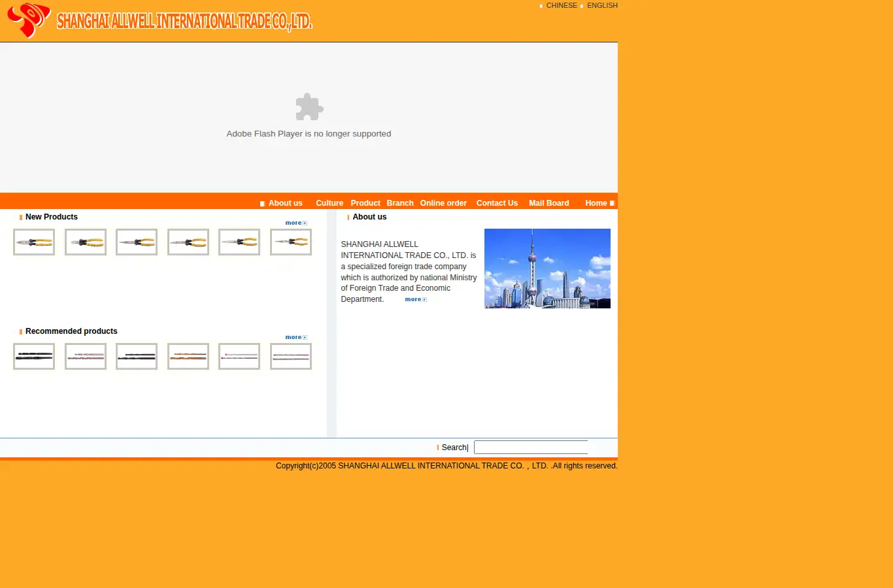This screenshot has width=893, height=588.
Task: Focus the Search input field
Action: click(531, 448)
